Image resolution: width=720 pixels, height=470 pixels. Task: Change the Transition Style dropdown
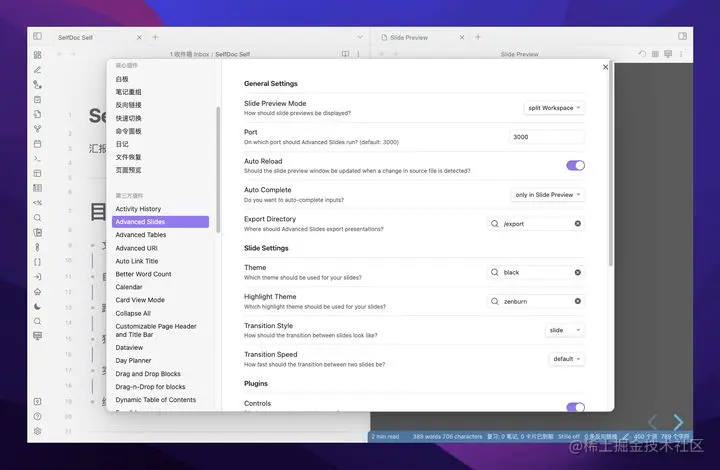click(x=565, y=330)
